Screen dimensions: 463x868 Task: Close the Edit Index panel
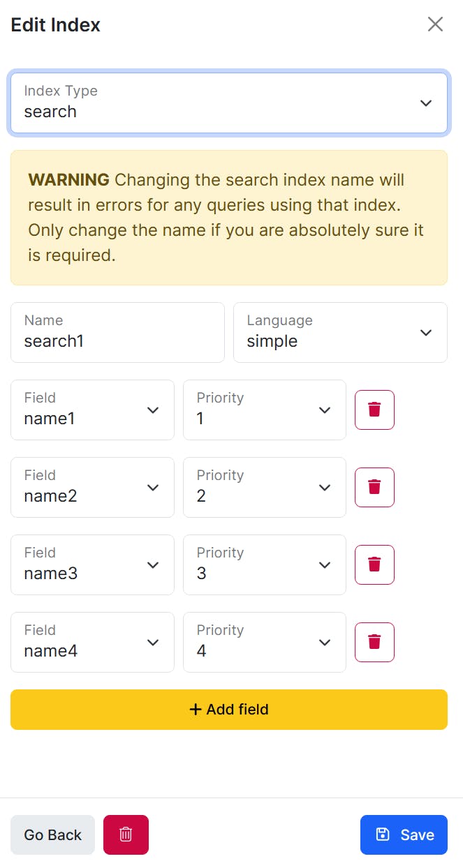(x=435, y=24)
